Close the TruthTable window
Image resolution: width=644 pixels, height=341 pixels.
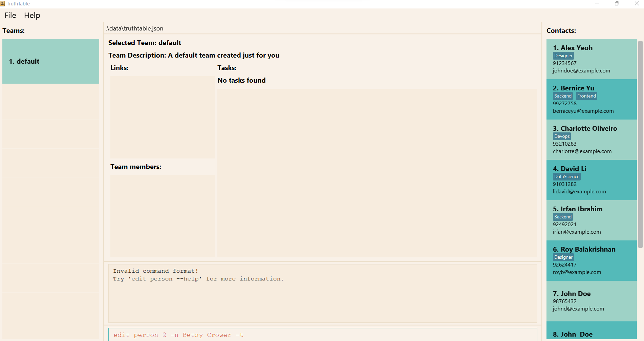click(x=637, y=3)
